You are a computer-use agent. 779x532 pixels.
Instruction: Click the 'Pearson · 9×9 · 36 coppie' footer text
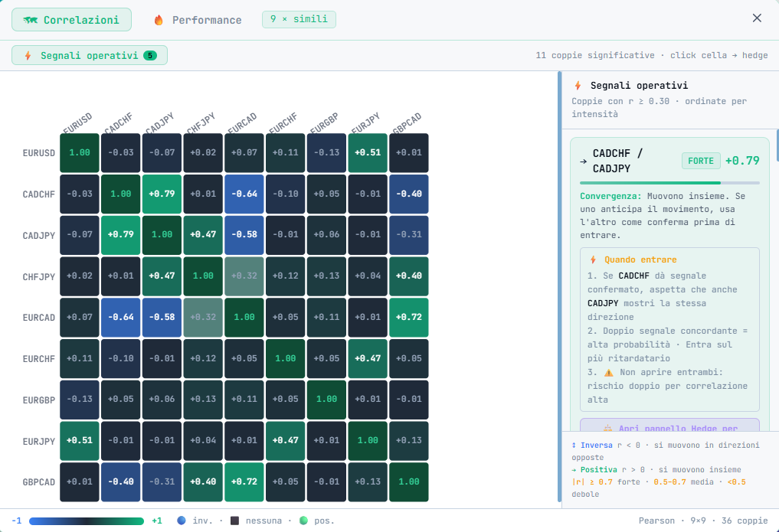703,521
